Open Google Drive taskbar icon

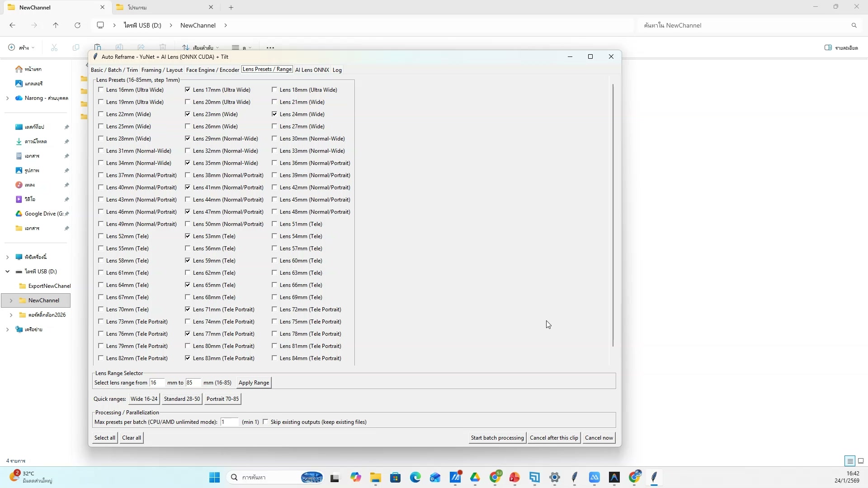click(475, 478)
